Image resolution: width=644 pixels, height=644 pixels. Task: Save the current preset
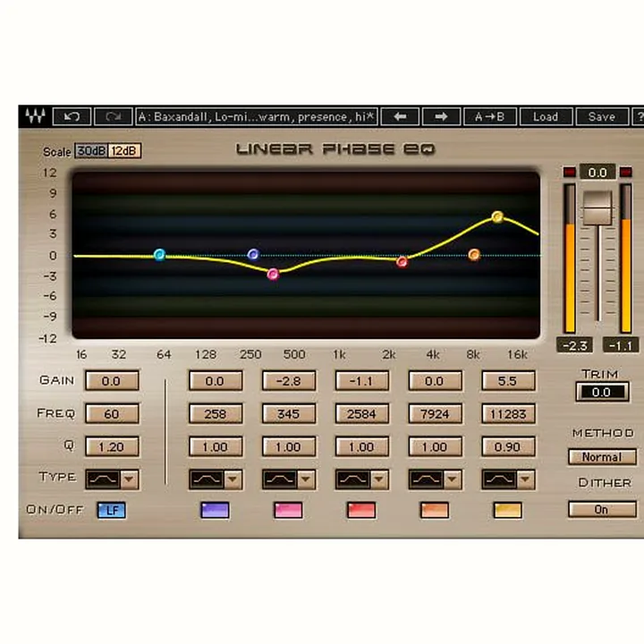(602, 116)
